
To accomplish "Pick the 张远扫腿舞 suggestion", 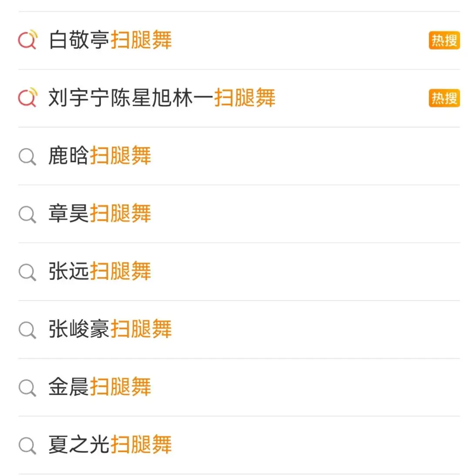I will tap(100, 272).
